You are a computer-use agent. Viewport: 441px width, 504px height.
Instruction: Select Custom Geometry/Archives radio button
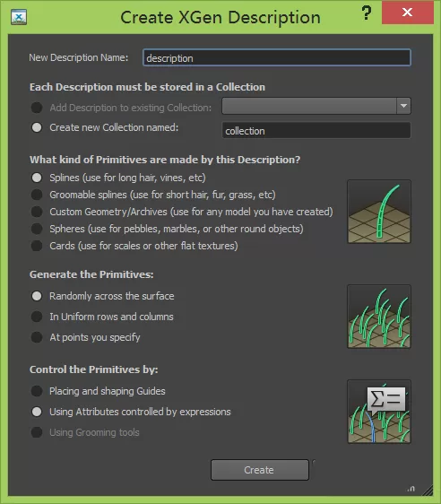pos(37,212)
